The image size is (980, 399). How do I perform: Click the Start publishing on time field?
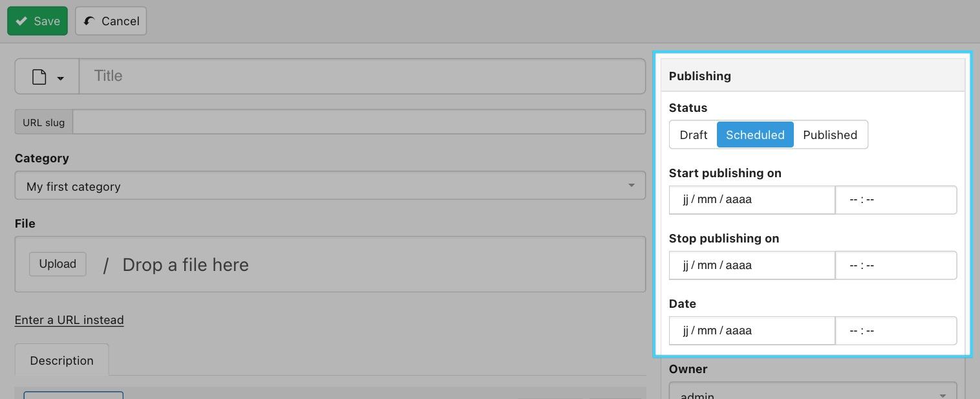point(895,200)
